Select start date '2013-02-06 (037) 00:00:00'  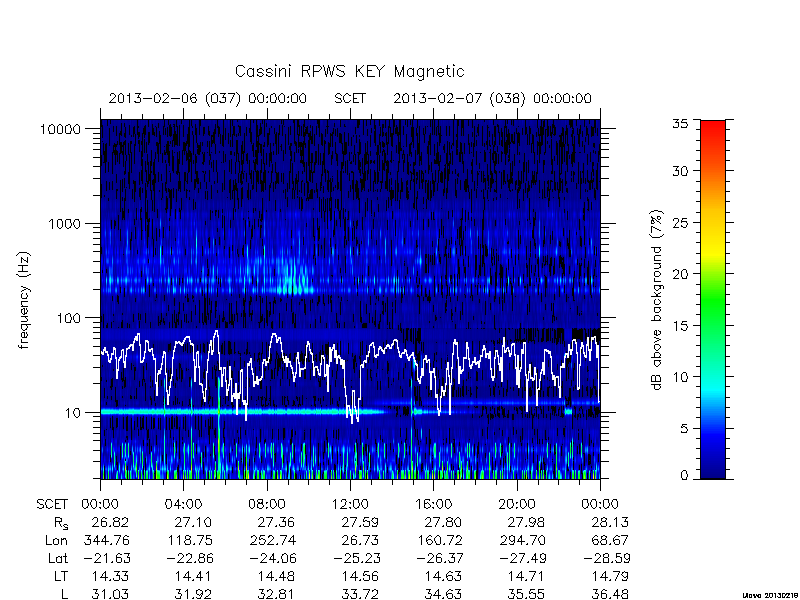point(208,98)
